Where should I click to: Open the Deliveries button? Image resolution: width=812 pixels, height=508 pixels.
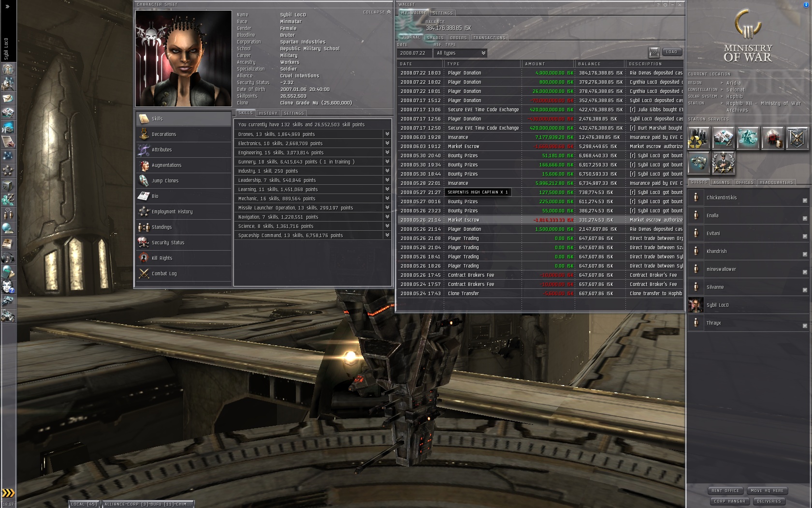769,501
